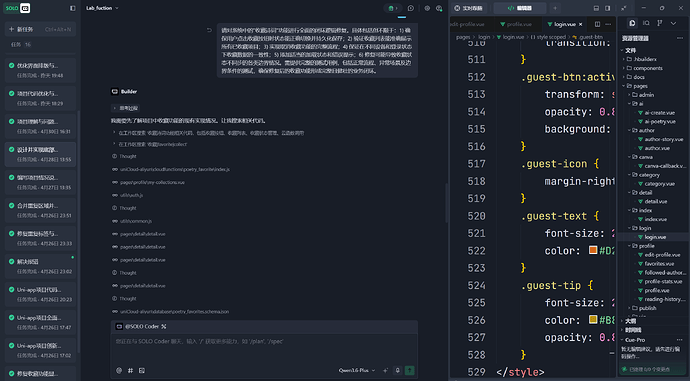Click the globe notification icon in chat header
This screenshot has height=381, width=690.
pos(439,8)
